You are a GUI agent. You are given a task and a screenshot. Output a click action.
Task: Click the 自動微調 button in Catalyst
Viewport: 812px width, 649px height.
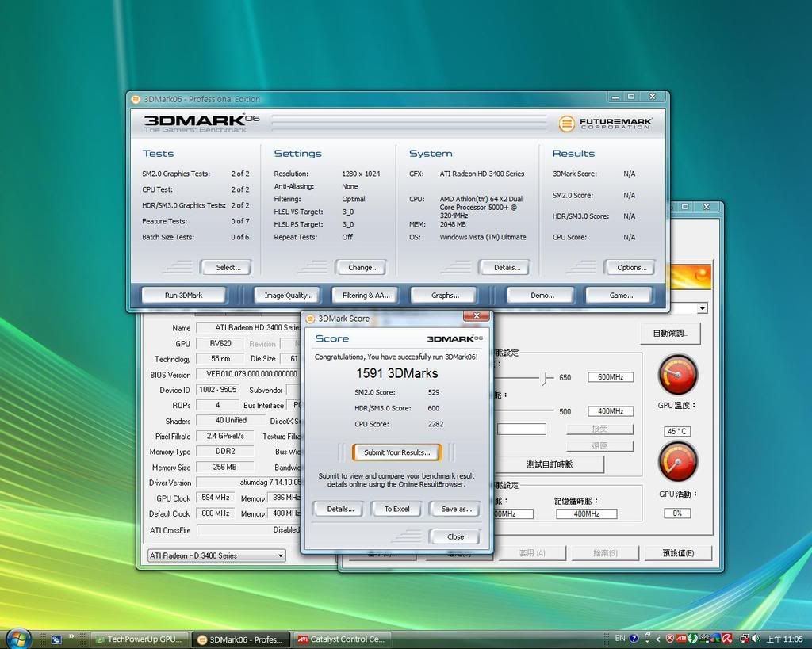(x=670, y=334)
